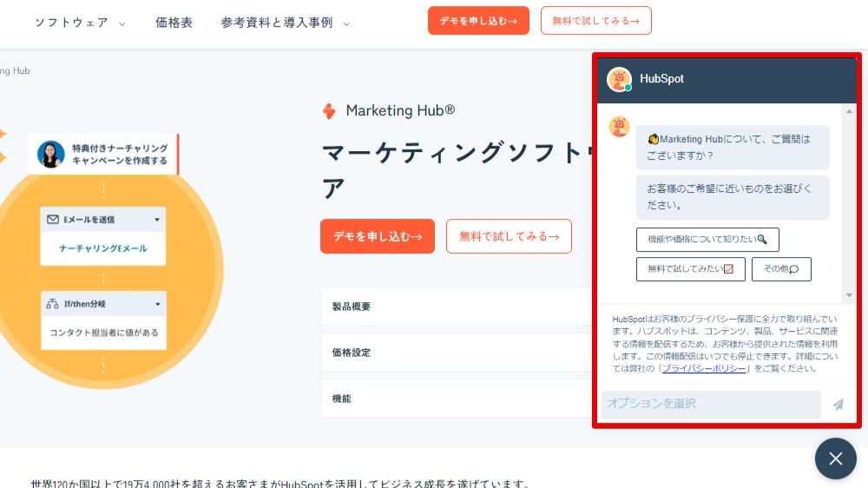
Task: Open the 価格表 page from navigation
Action: 174,23
